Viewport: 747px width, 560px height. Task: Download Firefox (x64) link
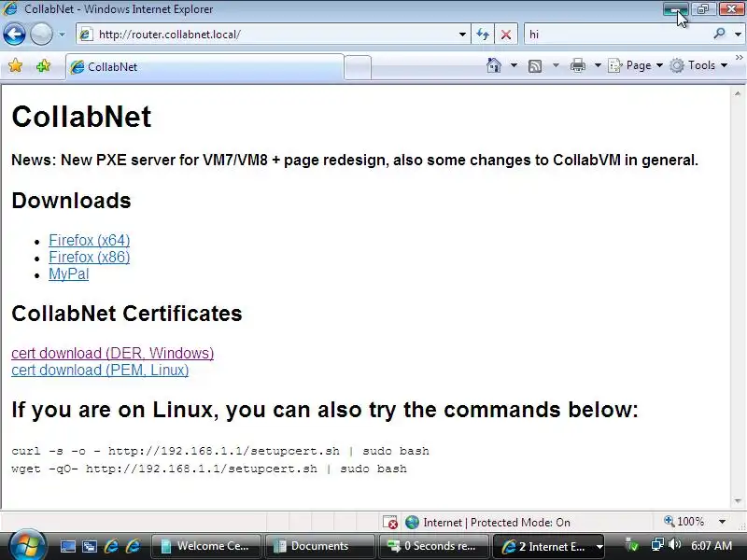pos(89,240)
